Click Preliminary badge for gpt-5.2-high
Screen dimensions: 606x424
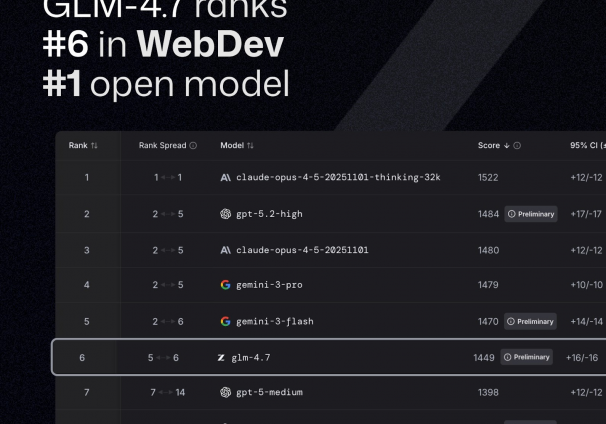pyautogui.click(x=531, y=214)
